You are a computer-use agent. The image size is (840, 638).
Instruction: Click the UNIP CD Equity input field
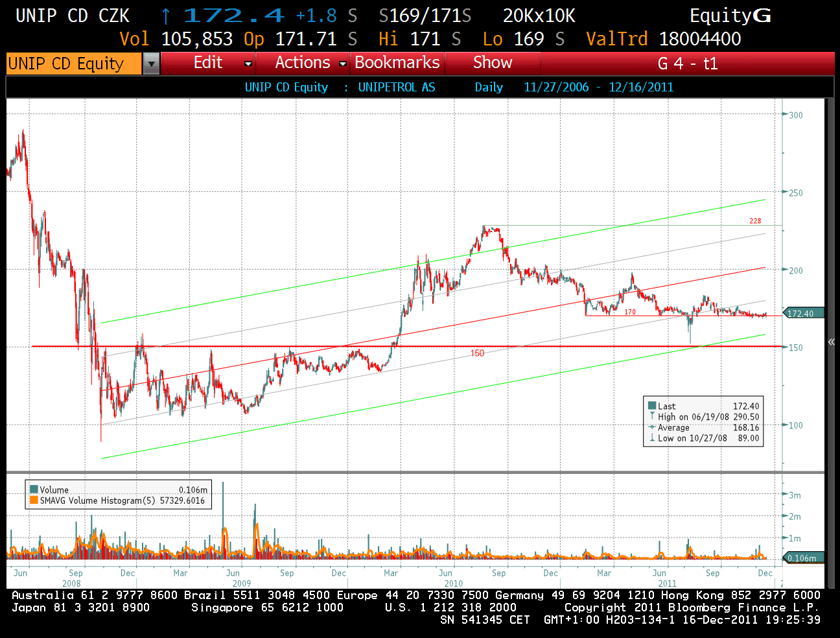[74, 64]
